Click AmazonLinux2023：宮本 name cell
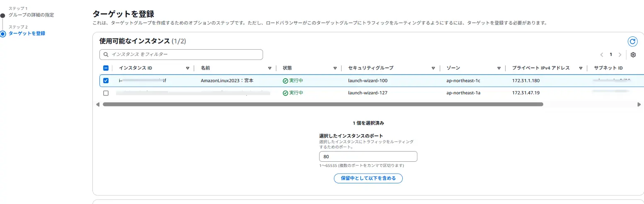The image size is (644, 204). tap(227, 81)
